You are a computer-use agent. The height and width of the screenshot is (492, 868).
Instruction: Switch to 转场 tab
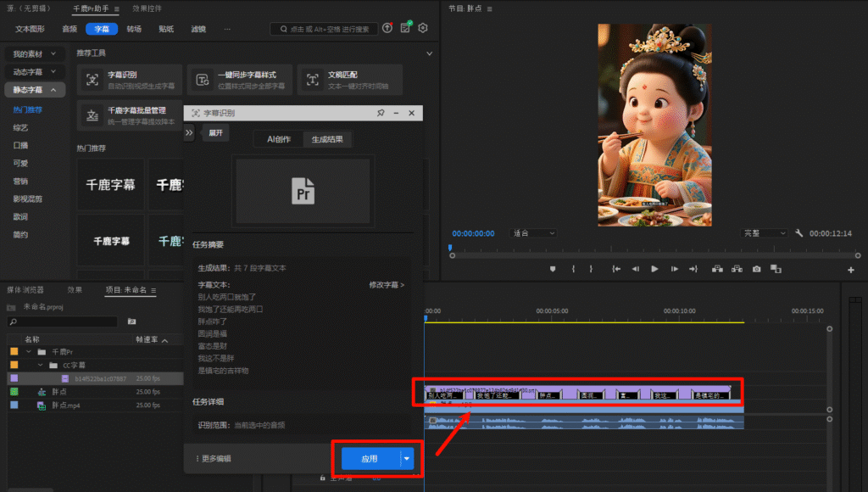(134, 29)
